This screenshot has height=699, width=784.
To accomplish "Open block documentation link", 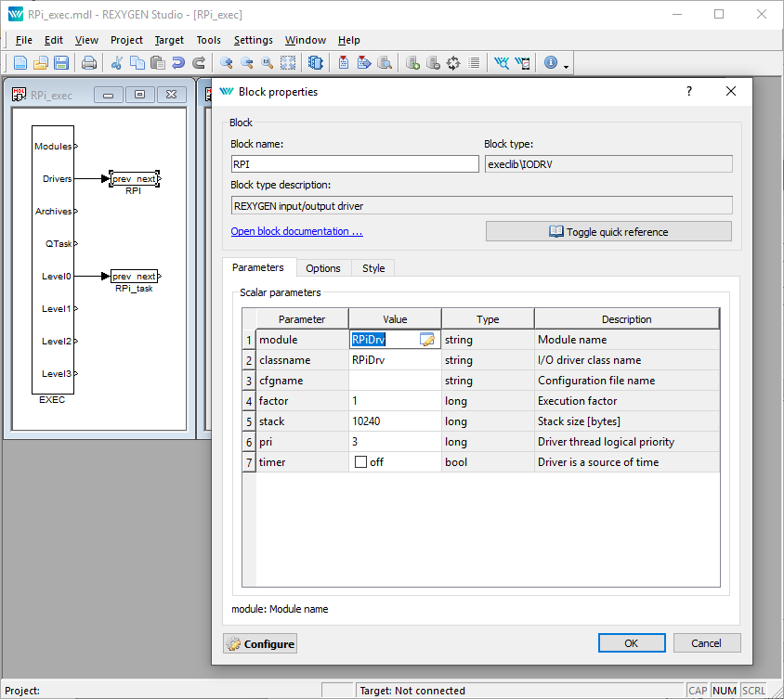I will point(297,231).
